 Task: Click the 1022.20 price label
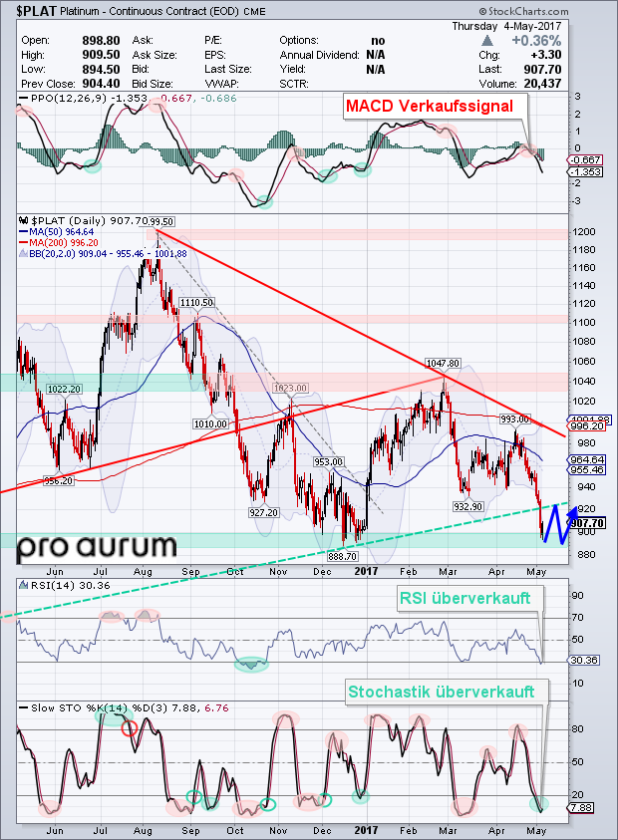(64, 390)
